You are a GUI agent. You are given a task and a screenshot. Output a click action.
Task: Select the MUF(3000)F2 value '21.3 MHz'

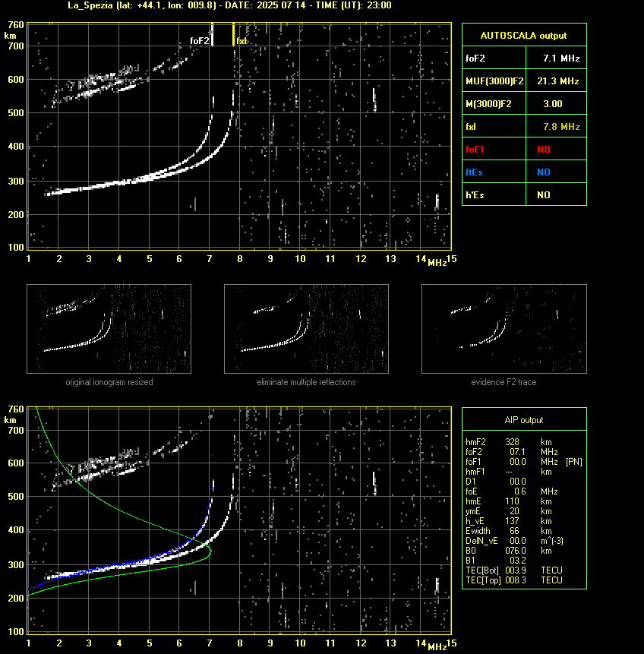click(x=558, y=81)
